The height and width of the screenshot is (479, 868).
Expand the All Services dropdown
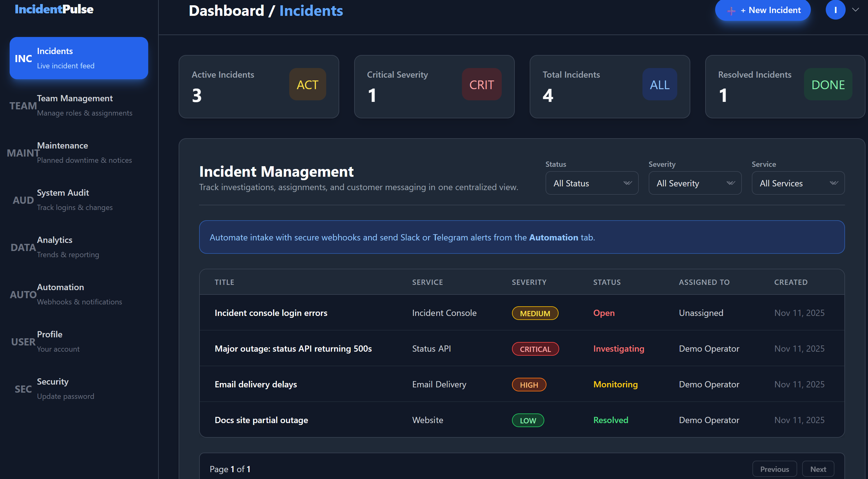798,183
